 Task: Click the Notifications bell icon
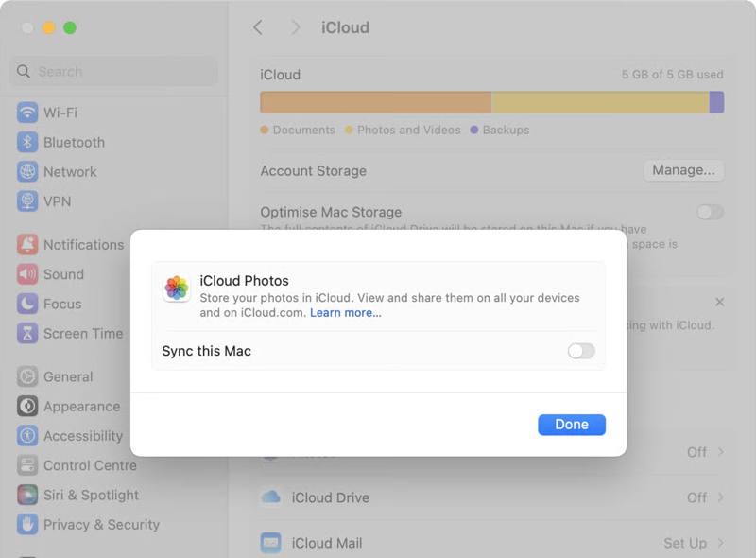click(x=27, y=244)
